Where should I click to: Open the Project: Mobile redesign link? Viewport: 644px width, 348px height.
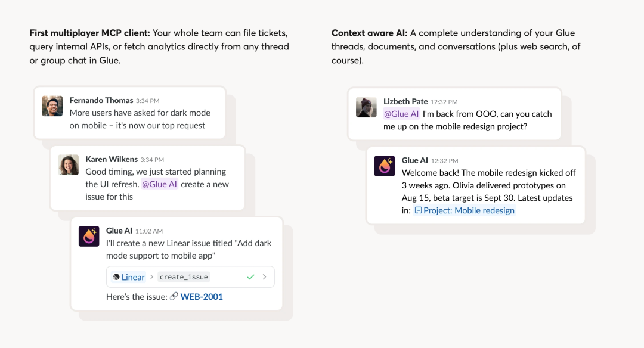point(469,210)
